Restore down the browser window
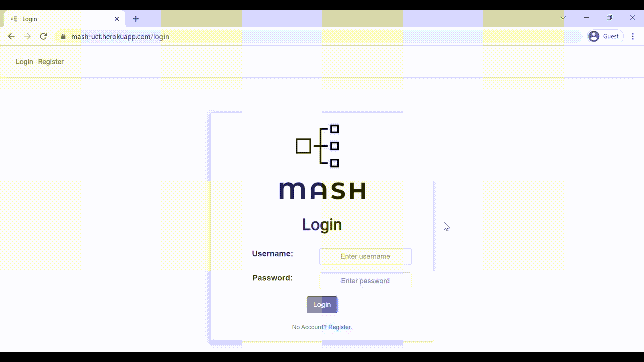 click(x=609, y=18)
